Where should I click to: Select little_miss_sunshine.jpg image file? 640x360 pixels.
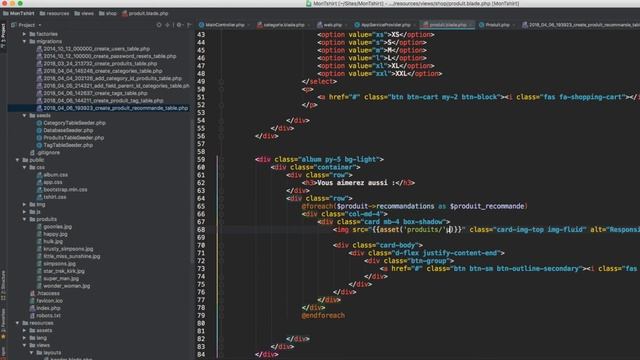tap(68, 256)
